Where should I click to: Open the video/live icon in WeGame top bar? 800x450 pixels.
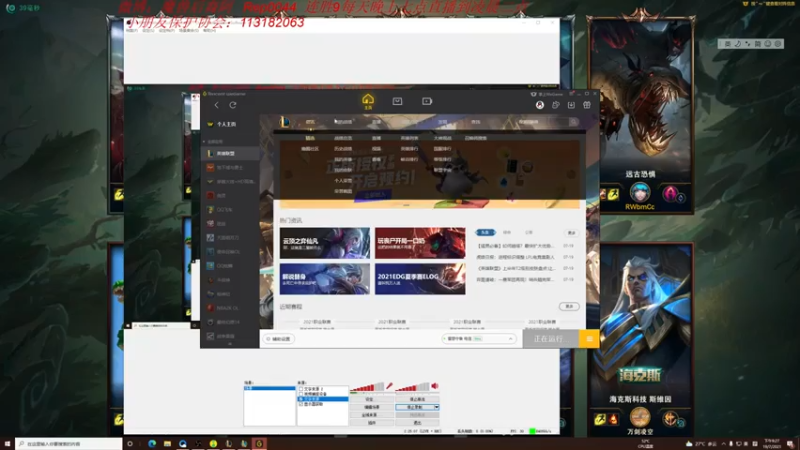coord(427,101)
